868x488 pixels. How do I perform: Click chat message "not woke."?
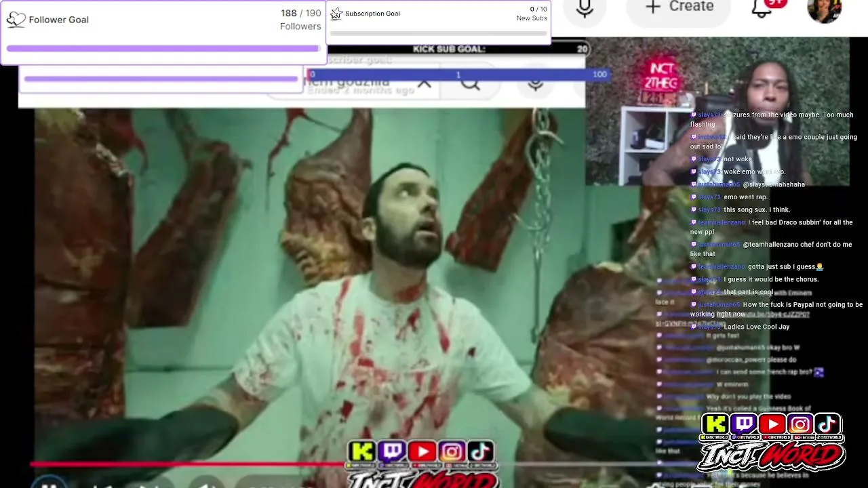[x=738, y=159]
